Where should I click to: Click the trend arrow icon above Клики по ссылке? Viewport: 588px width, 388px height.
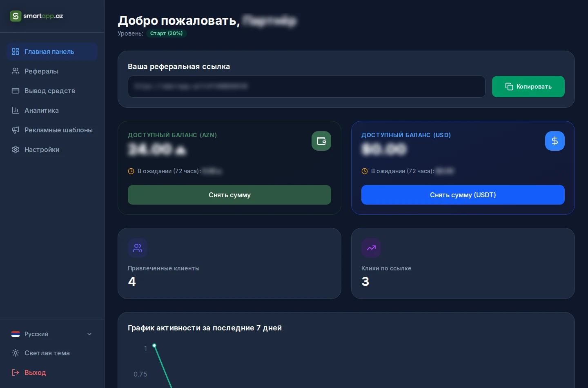click(x=371, y=248)
